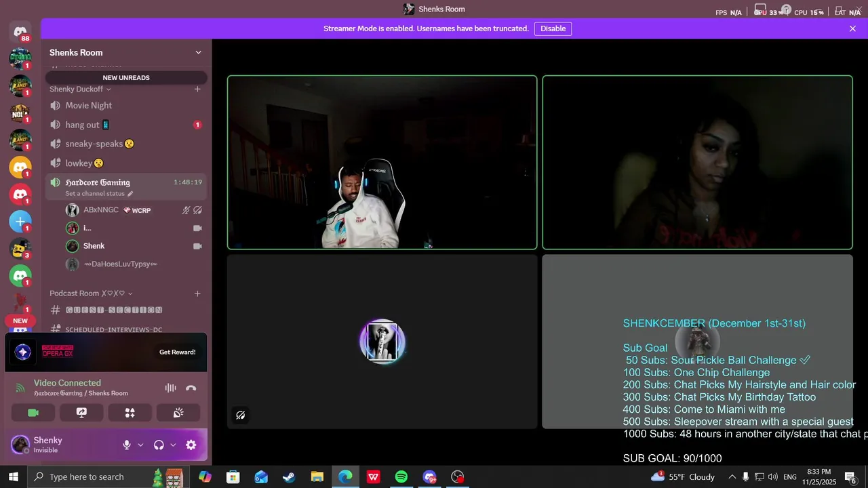Screen dimensions: 868x488
Task: Turn off camera with green video button
Action: coord(33,413)
